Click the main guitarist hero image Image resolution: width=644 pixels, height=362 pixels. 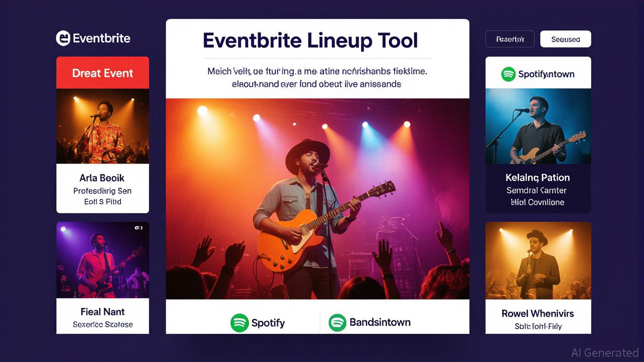click(x=317, y=198)
